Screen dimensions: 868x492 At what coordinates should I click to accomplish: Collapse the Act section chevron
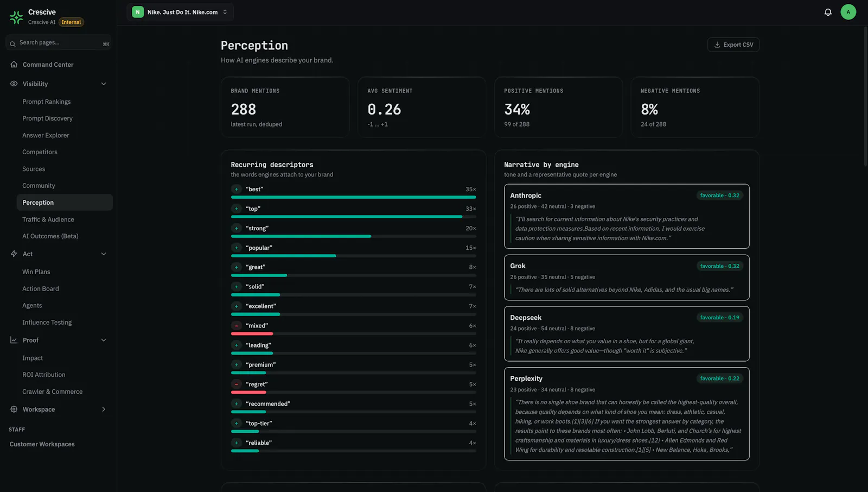(104, 254)
